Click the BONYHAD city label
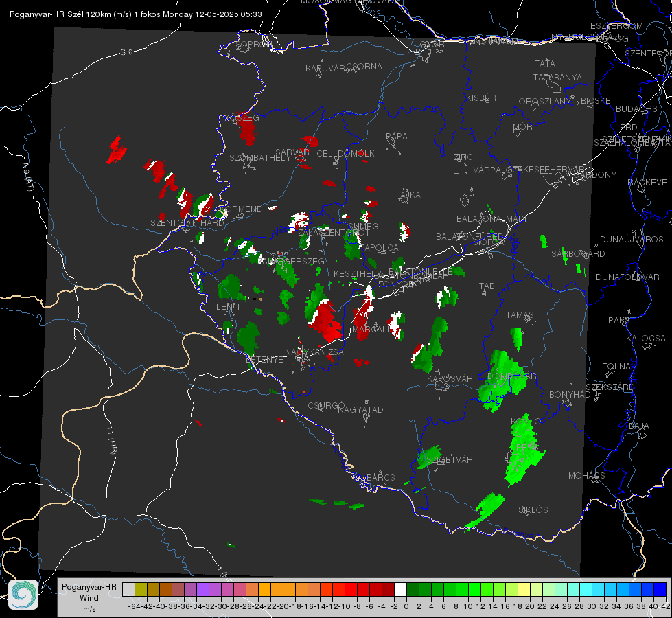The height and width of the screenshot is (618, 672). point(570,395)
